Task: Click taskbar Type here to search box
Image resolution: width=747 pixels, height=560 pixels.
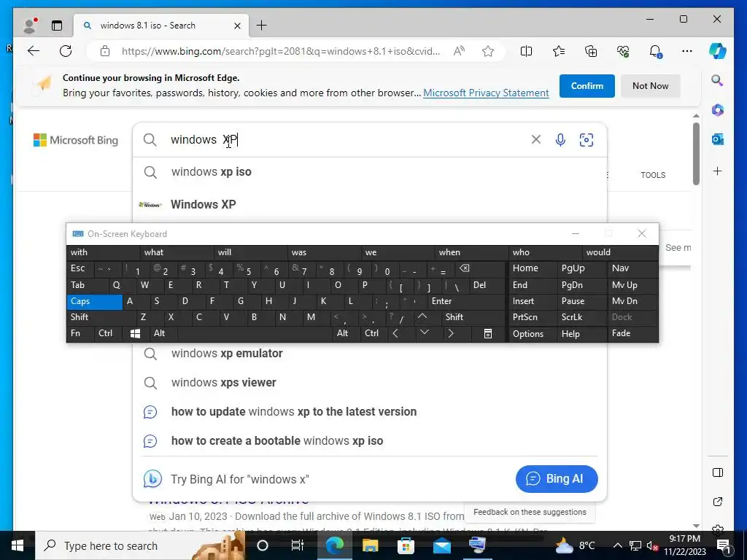Action: coord(140,545)
